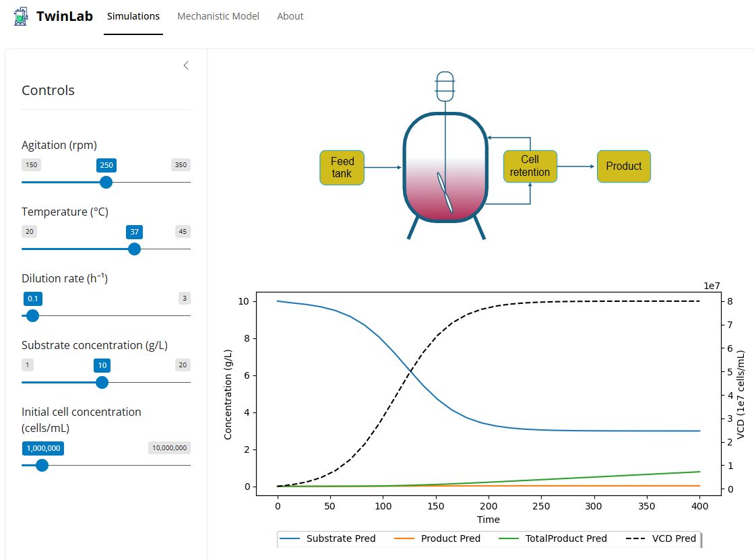Toggle Product Pred legend entry
This screenshot has width=754, height=560.
pyautogui.click(x=437, y=538)
